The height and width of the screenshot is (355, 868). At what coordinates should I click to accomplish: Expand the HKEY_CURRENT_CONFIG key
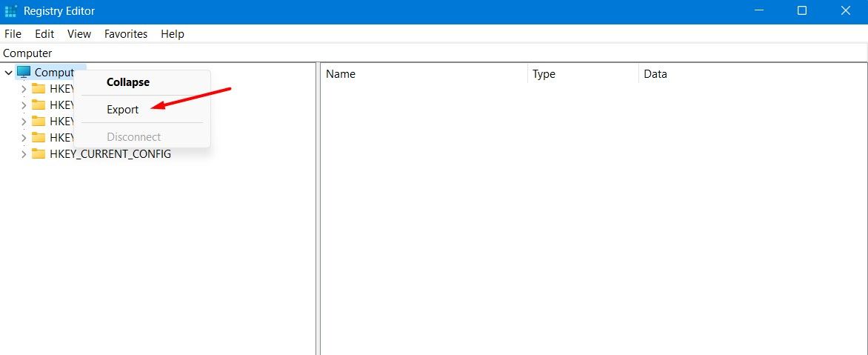(x=24, y=154)
